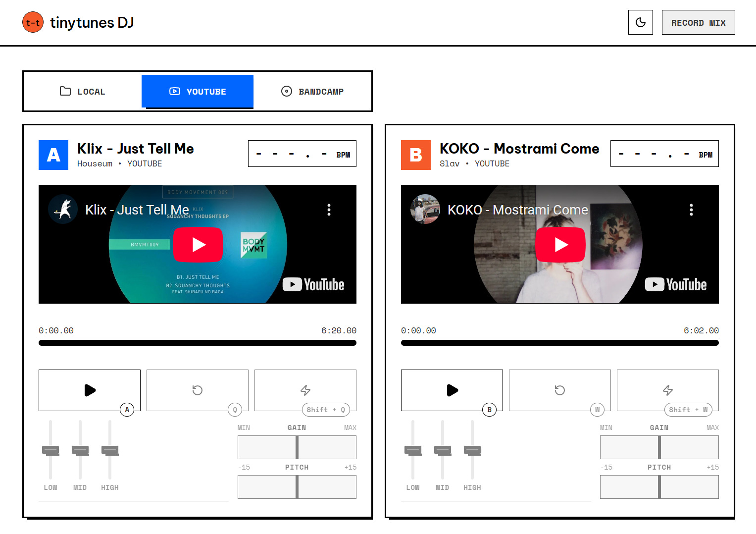Seek on deck A progress bar

(198, 343)
